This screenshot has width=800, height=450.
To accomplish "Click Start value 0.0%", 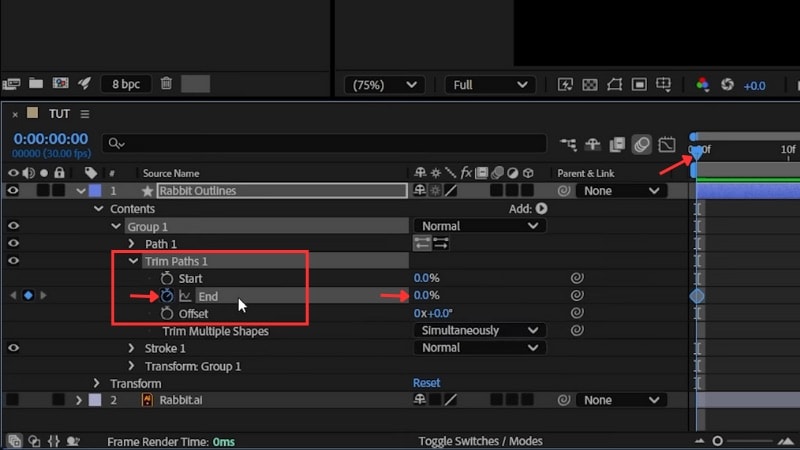I will pyautogui.click(x=426, y=278).
